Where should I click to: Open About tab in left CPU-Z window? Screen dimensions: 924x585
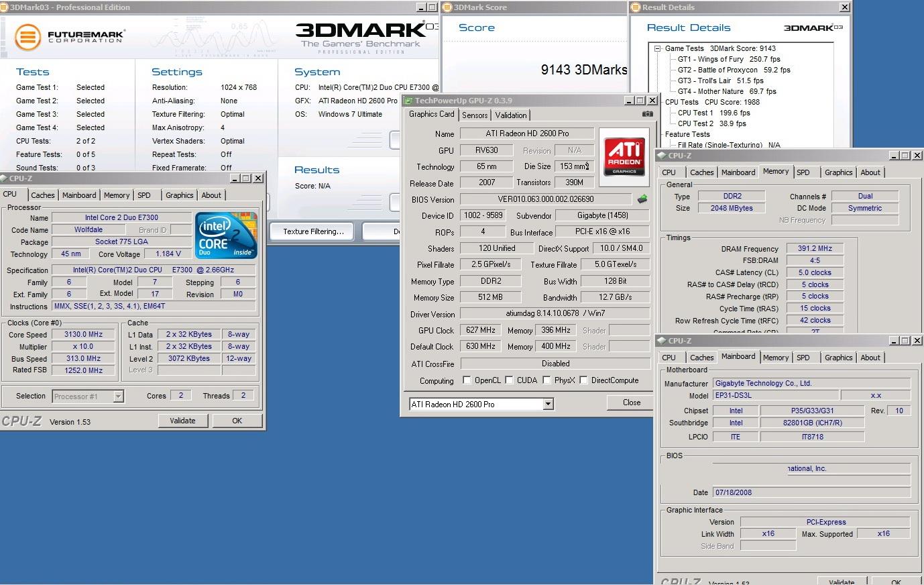[x=211, y=195]
